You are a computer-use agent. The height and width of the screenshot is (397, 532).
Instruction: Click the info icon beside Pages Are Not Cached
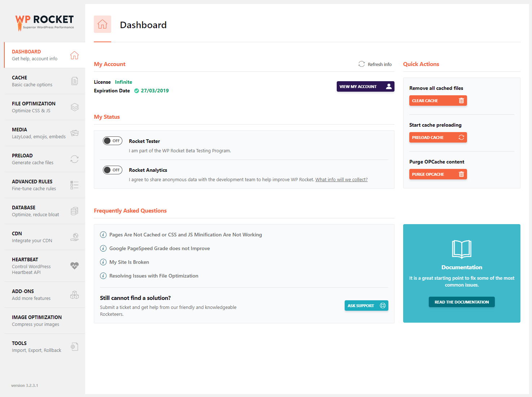pyautogui.click(x=103, y=235)
